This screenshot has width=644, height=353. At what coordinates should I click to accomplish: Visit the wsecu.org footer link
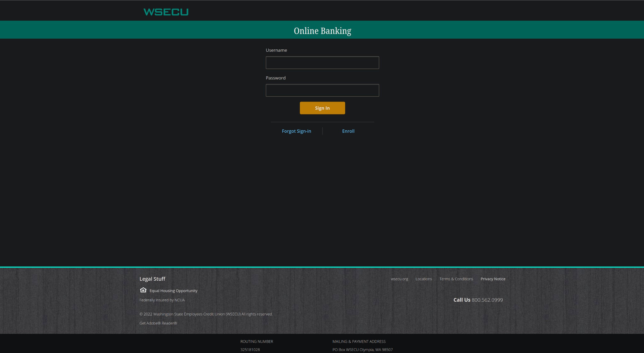[399, 279]
